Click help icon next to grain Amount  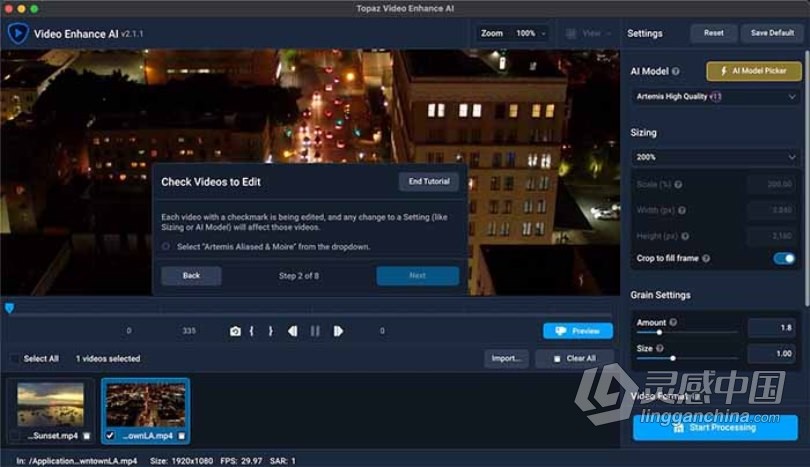[x=673, y=322]
